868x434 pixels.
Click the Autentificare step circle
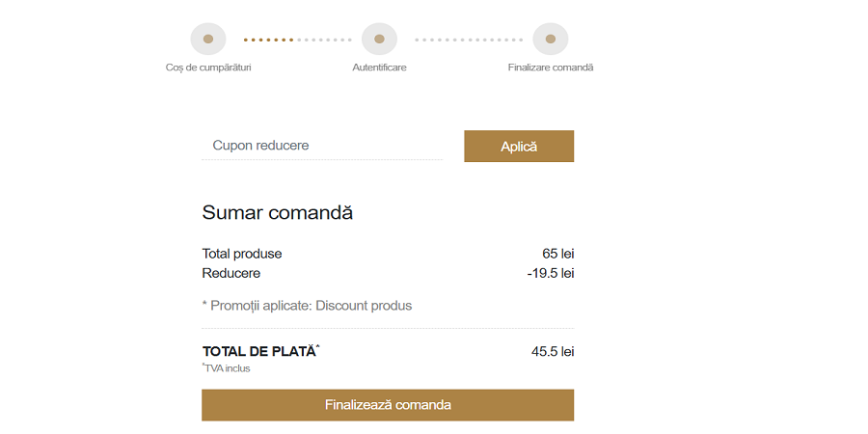coord(379,40)
